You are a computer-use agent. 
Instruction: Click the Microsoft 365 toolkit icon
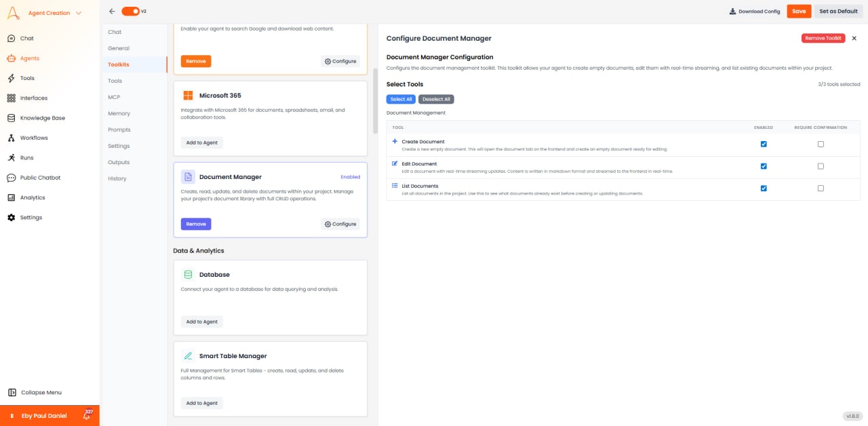[x=188, y=95]
